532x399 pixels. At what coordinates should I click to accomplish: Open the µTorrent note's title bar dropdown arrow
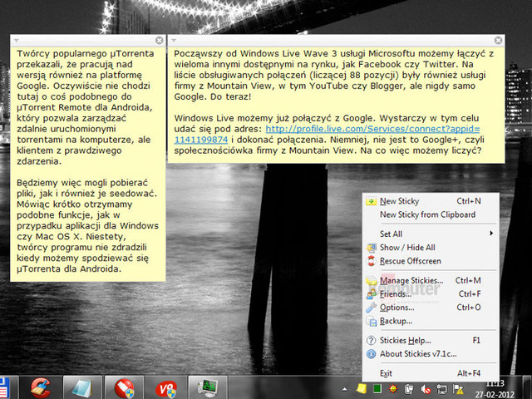coord(17,41)
